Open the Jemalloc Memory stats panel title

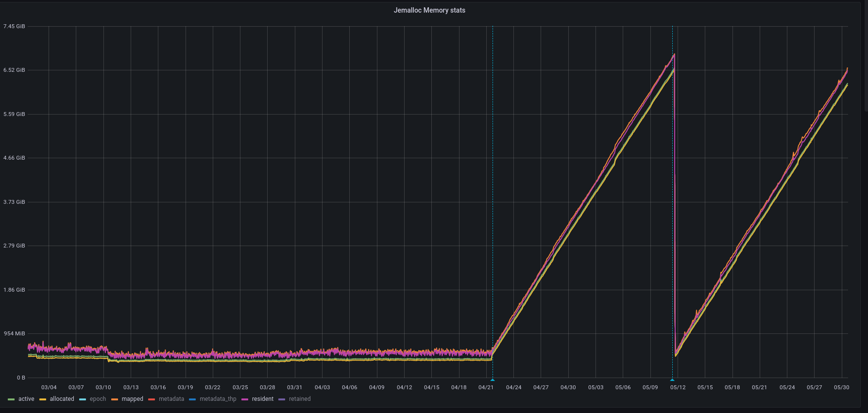[429, 10]
